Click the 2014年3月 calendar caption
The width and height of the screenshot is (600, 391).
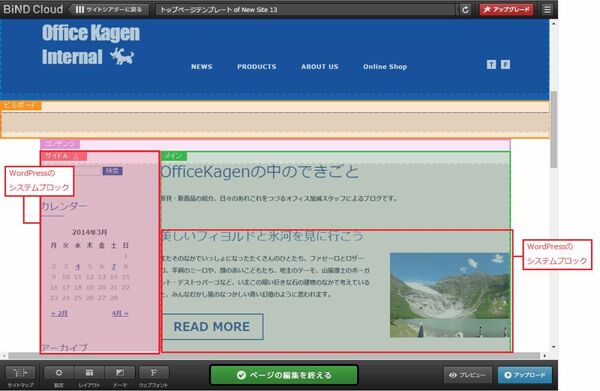90,232
